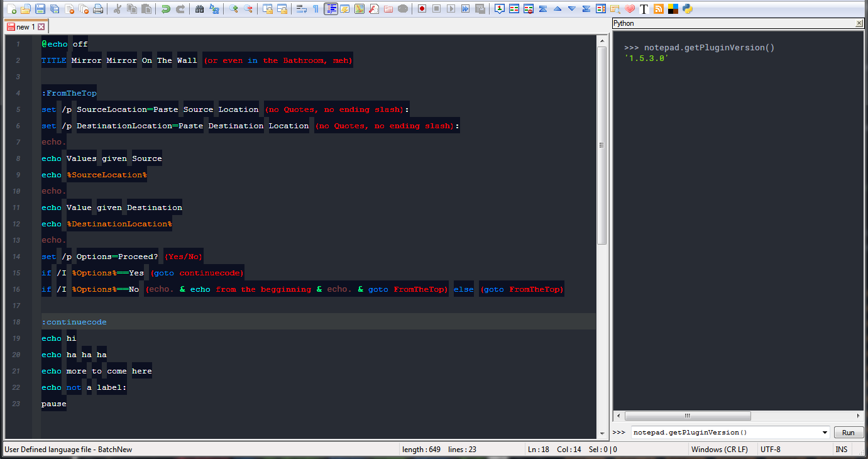Click the 'UTF-8' encoding status entry

[771, 450]
